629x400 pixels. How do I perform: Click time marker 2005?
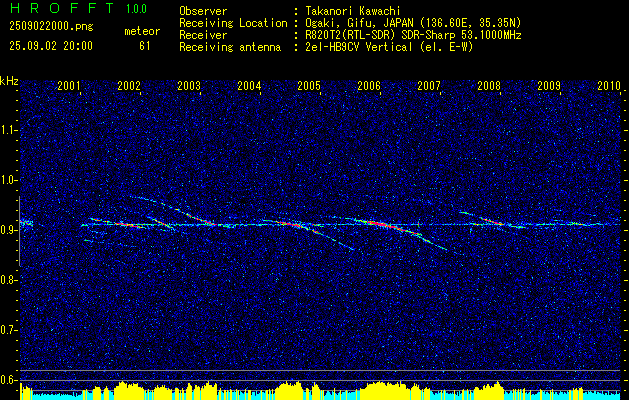(x=309, y=85)
